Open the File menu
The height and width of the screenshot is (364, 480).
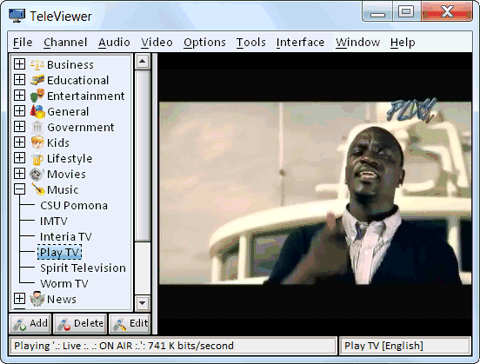pyautogui.click(x=23, y=42)
